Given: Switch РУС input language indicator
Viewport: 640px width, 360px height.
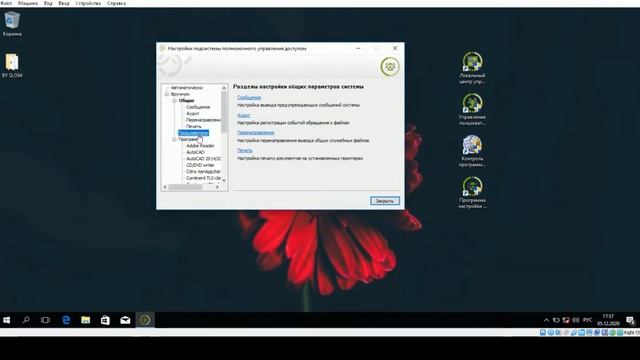Looking at the screenshot, I should [587, 320].
